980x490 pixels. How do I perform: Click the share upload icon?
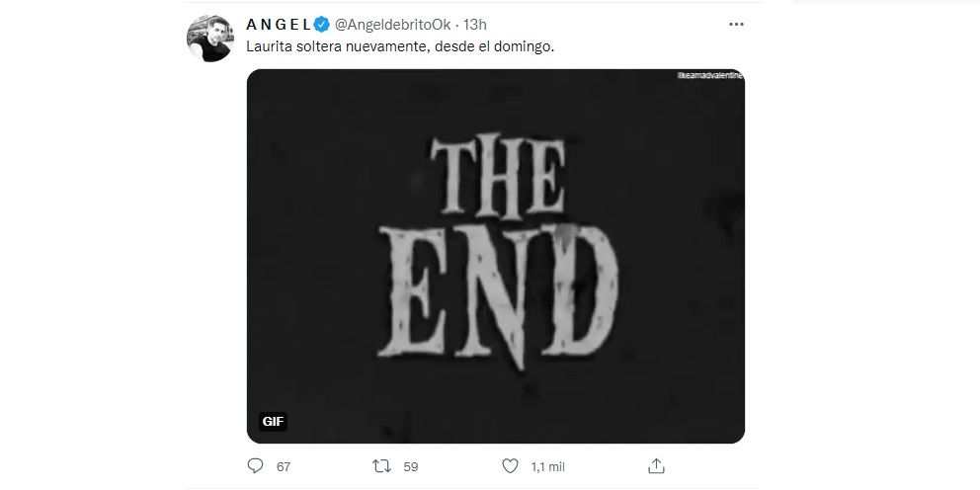[x=656, y=464]
